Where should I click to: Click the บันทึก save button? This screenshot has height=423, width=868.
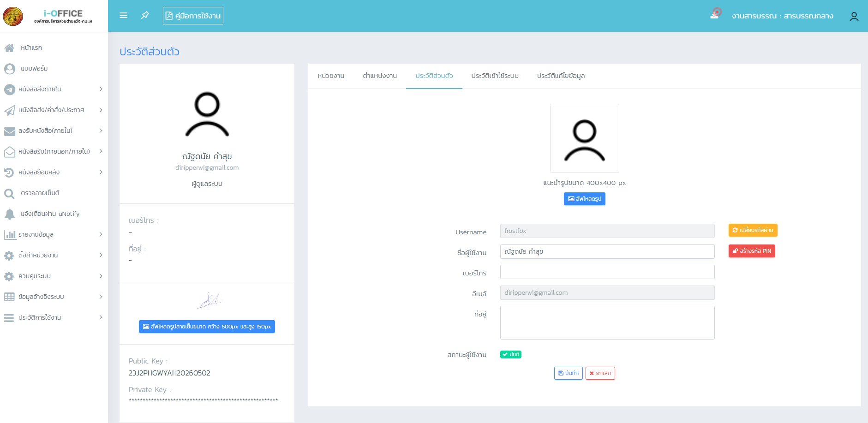coord(568,373)
